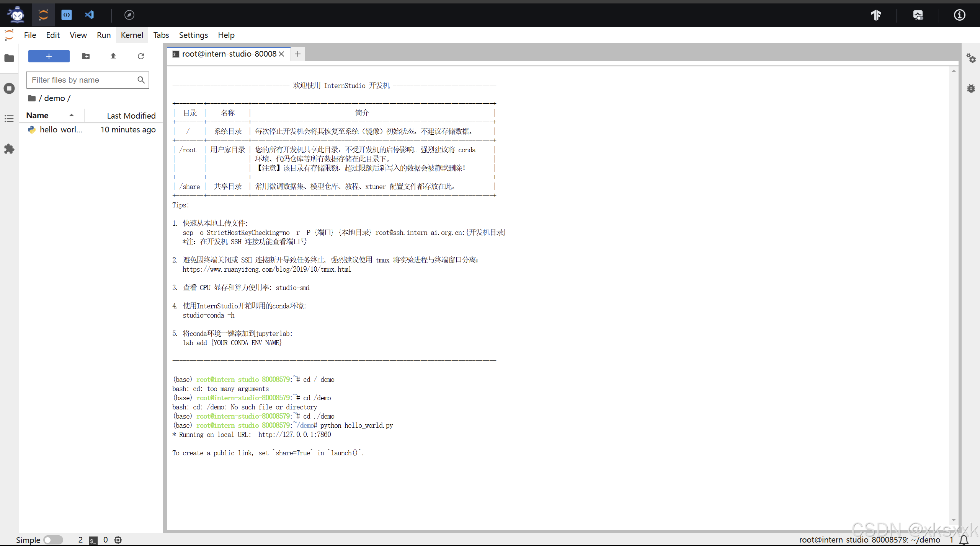Open the Kernel menu
The image size is (980, 546).
pyautogui.click(x=132, y=35)
